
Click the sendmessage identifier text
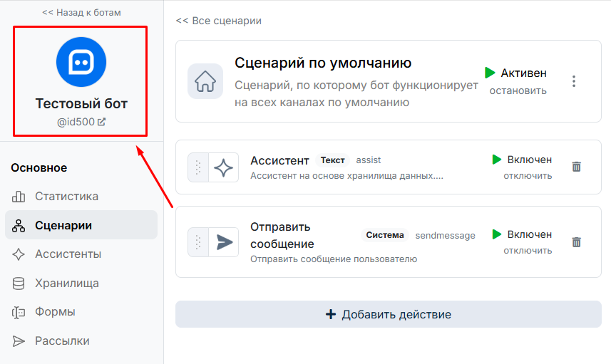pos(445,236)
